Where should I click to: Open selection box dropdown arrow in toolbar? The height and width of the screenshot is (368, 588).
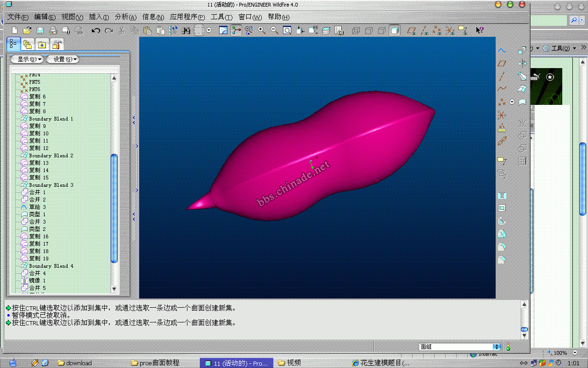click(209, 30)
